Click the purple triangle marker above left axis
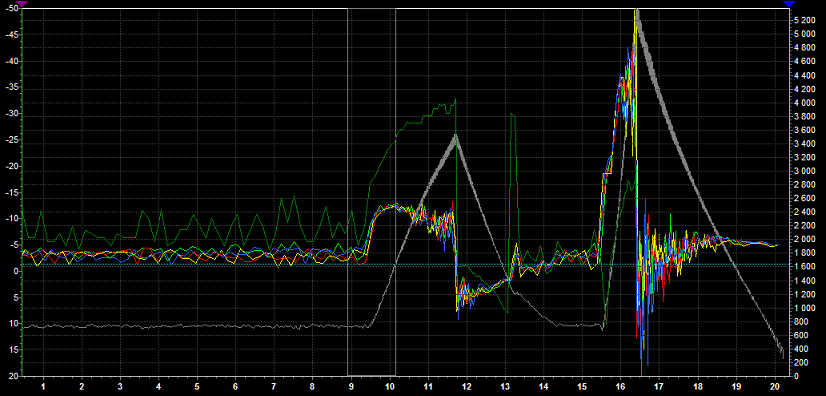The width and height of the screenshot is (826, 396). pyautogui.click(x=22, y=3)
